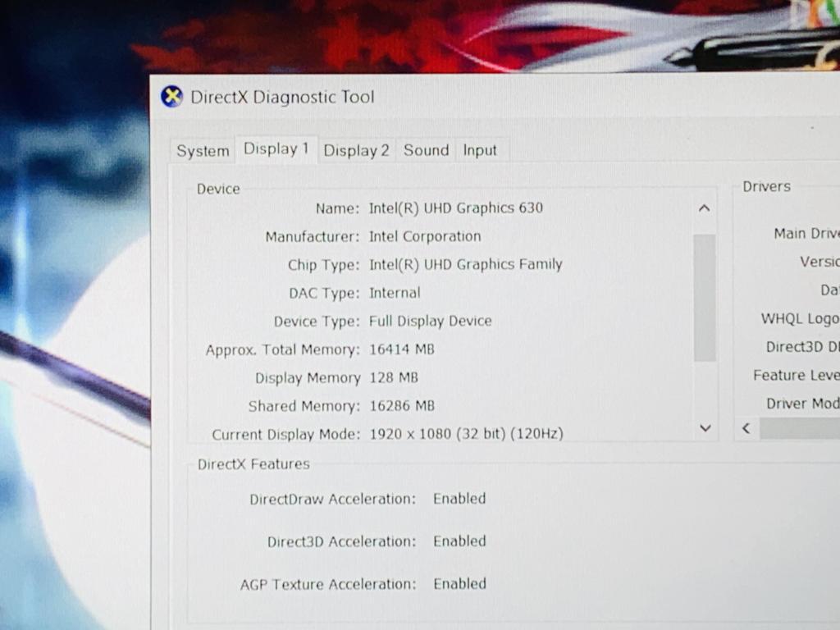
Task: Click the 'Driver Mod' label in Drivers
Action: [x=803, y=404]
